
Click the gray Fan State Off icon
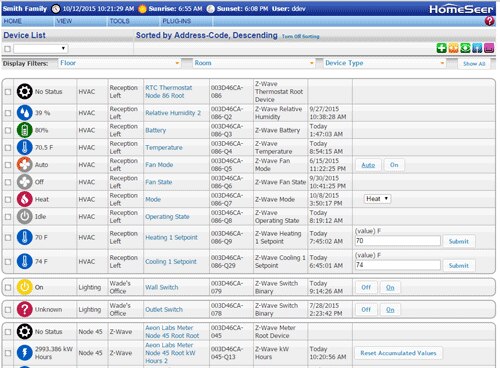point(25,182)
